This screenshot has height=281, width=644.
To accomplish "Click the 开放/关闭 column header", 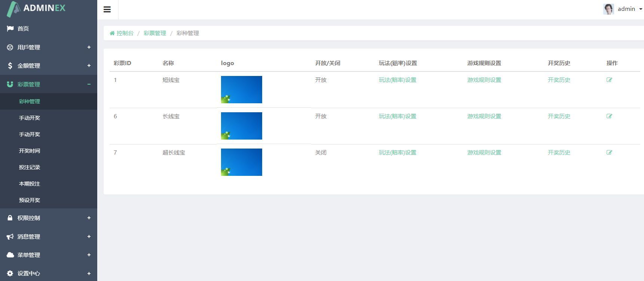I will (328, 63).
